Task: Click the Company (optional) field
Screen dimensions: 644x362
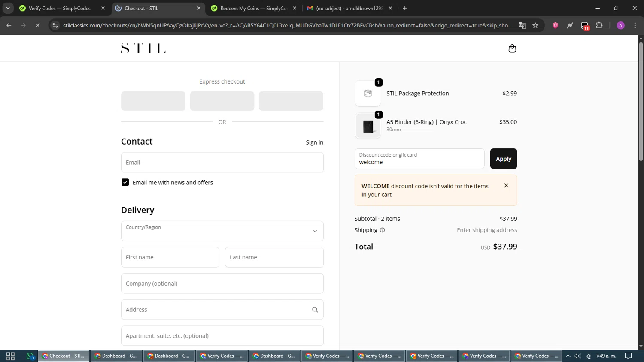Action: click(222, 284)
